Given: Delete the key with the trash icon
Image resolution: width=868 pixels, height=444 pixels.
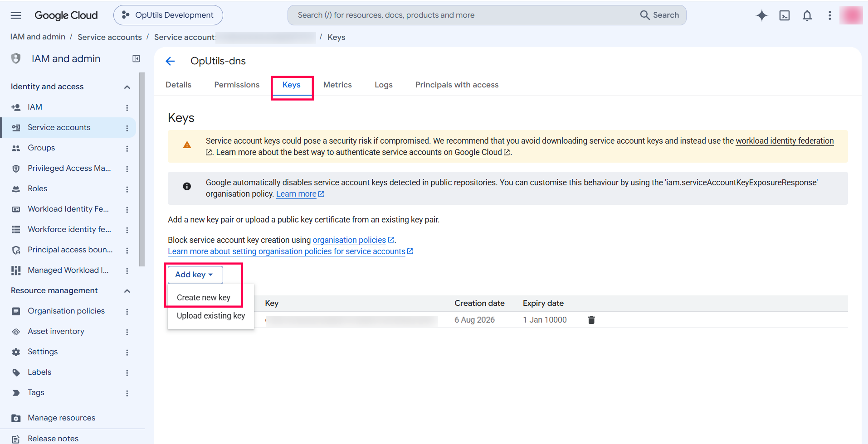Looking at the screenshot, I should (x=591, y=320).
